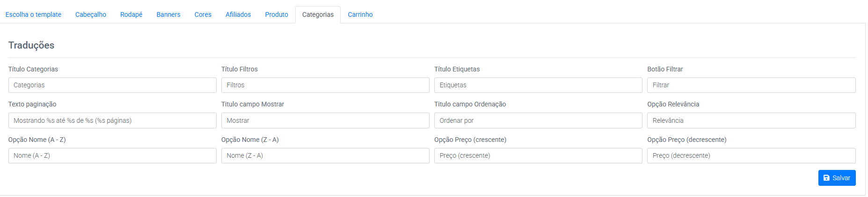868x197 pixels.
Task: Focus the Opção Preço (crescente) field
Action: click(538, 155)
